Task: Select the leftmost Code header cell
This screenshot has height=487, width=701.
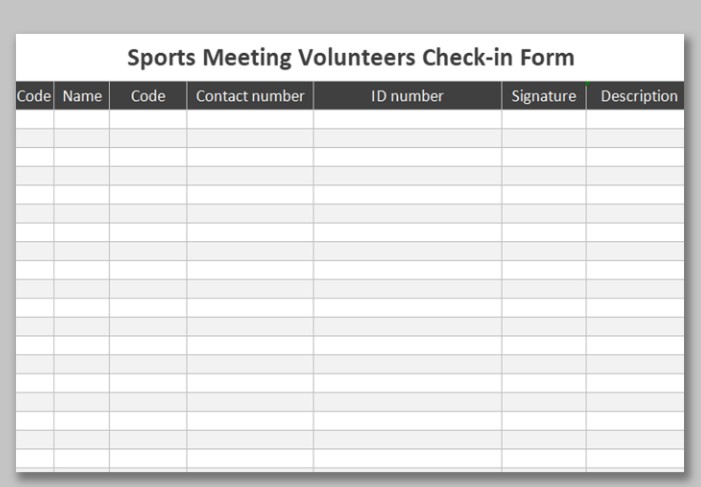Action: [34, 96]
